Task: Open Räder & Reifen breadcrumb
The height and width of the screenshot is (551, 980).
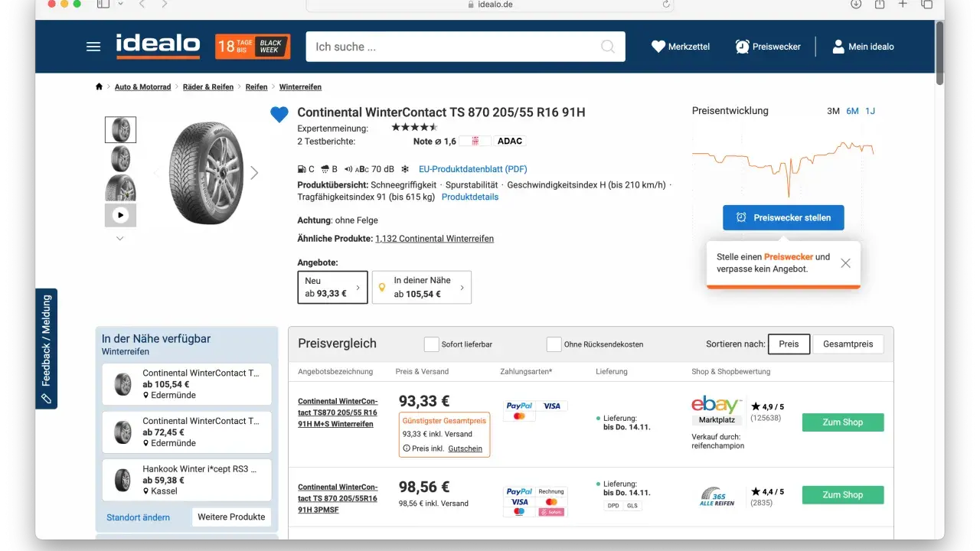Action: 208,87
